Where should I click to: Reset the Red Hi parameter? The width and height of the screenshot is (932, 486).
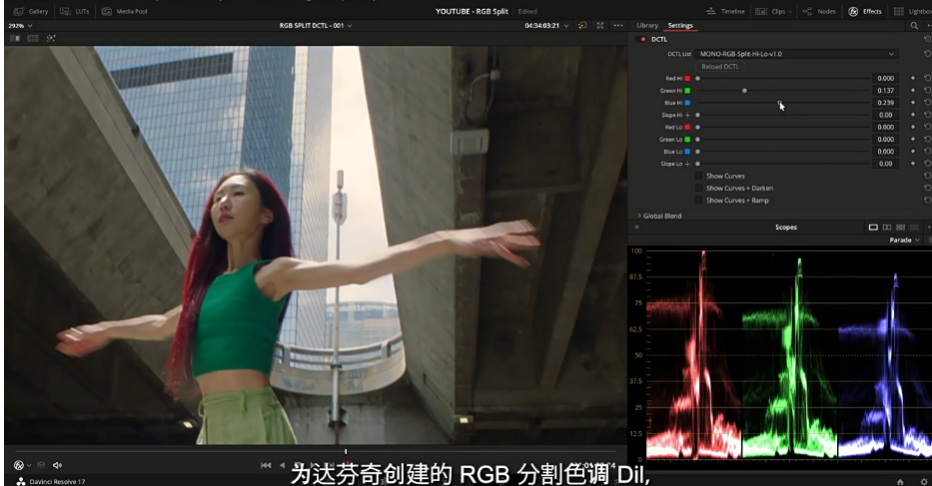[927, 78]
